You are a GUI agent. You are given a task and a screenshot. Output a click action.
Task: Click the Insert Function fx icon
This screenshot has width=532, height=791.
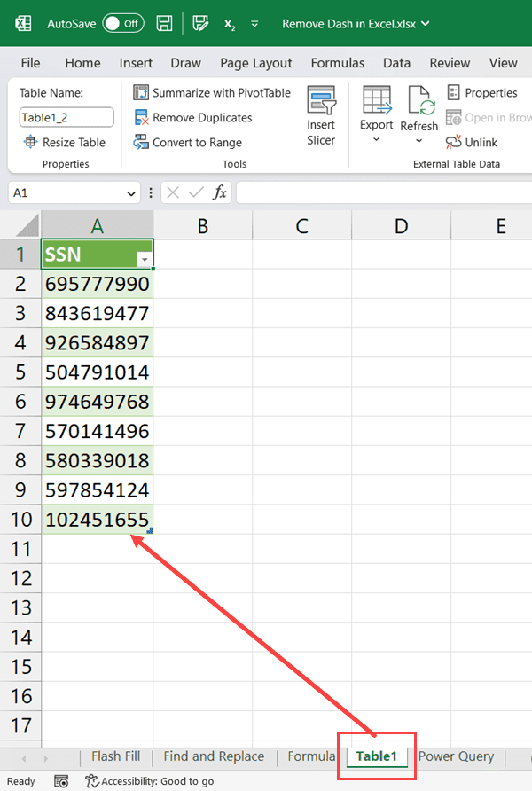point(220,192)
